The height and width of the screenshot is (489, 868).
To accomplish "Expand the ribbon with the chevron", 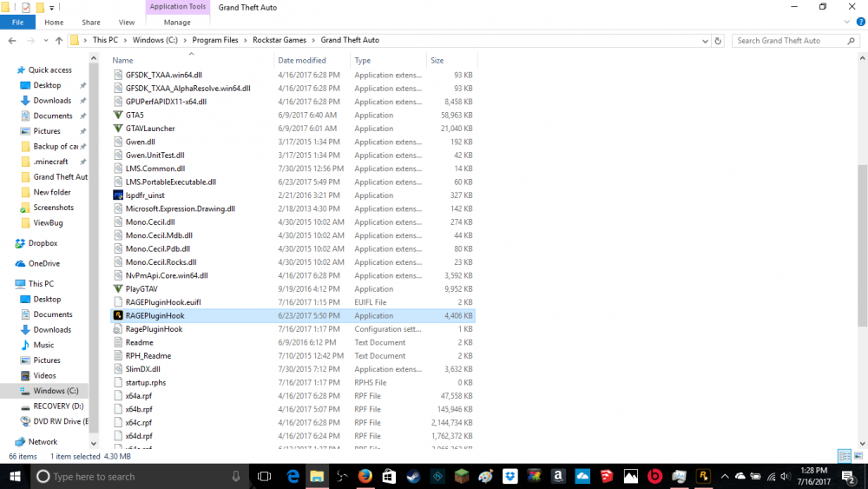I will point(846,23).
